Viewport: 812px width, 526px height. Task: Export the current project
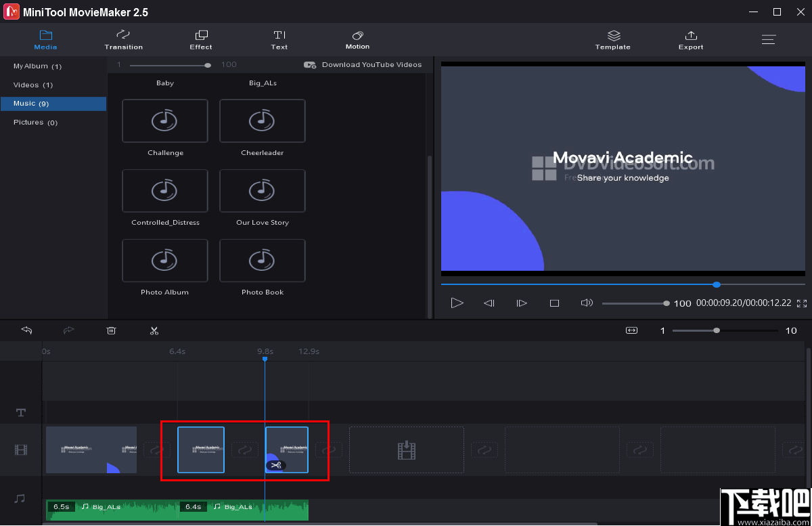[691, 39]
